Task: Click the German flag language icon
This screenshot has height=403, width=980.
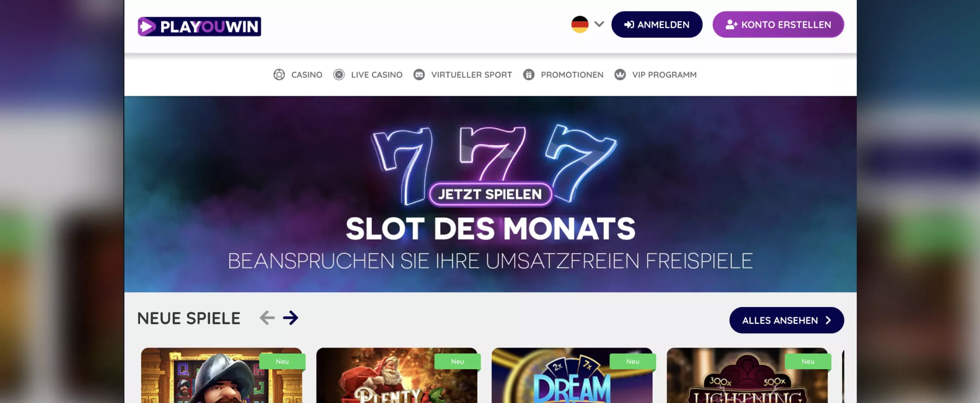Action: pos(580,24)
